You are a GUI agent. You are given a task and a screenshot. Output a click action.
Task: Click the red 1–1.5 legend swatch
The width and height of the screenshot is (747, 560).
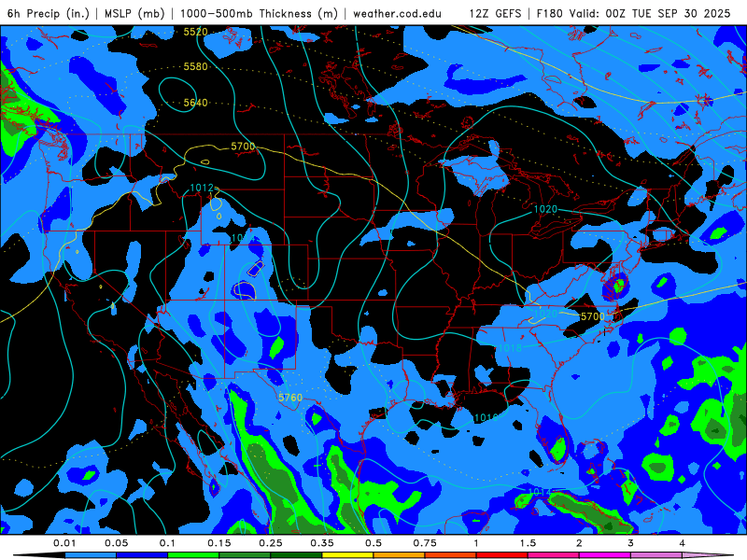pos(502,555)
